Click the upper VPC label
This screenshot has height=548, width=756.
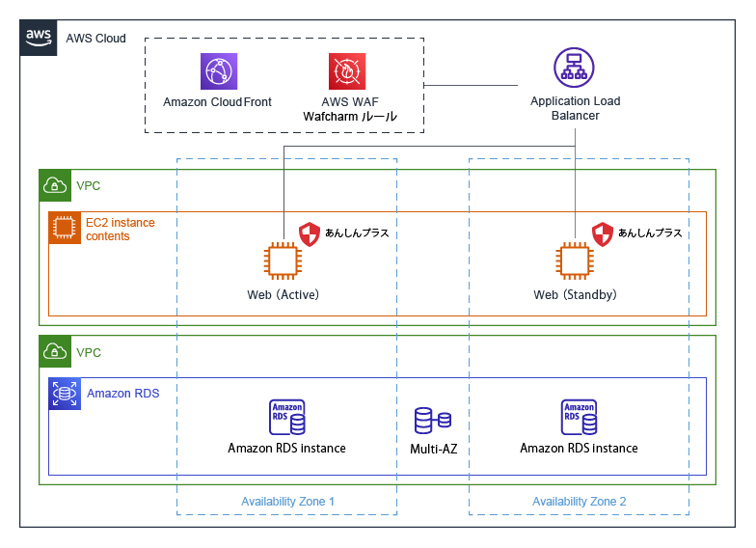point(89,185)
